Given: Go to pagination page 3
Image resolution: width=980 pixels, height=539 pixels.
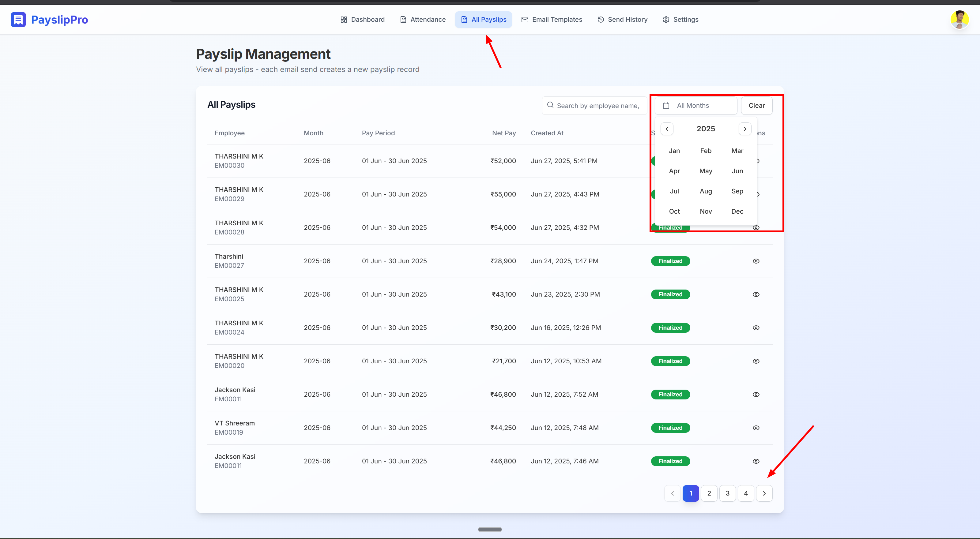Looking at the screenshot, I should pyautogui.click(x=727, y=493).
